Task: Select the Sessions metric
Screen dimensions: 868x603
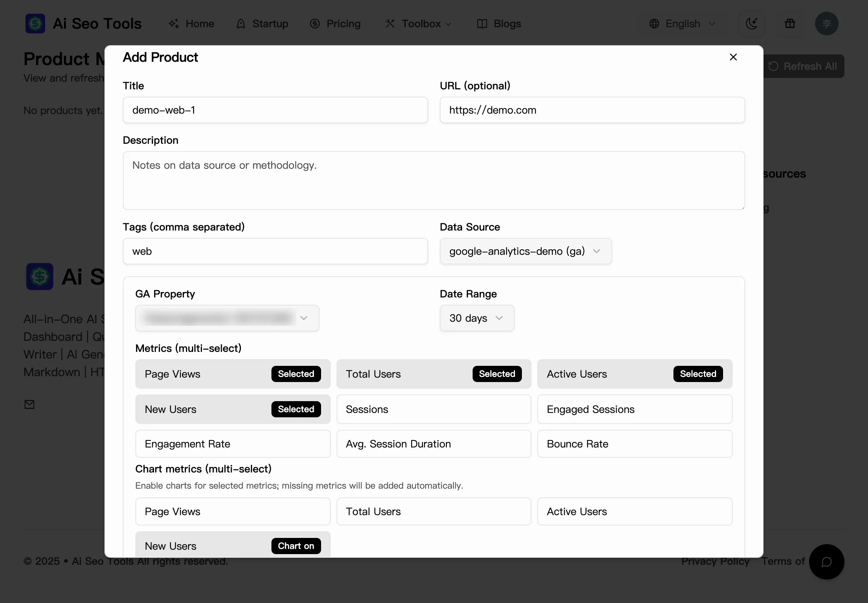Action: [433, 409]
